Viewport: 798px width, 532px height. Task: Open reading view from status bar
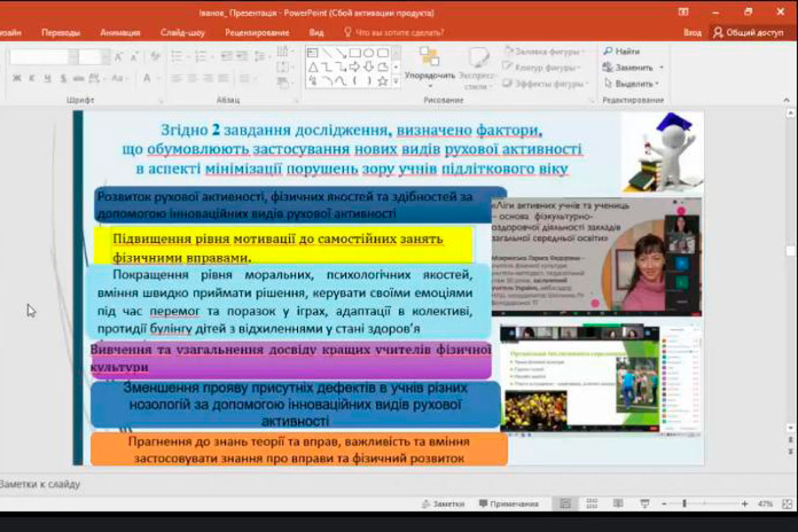click(x=616, y=504)
